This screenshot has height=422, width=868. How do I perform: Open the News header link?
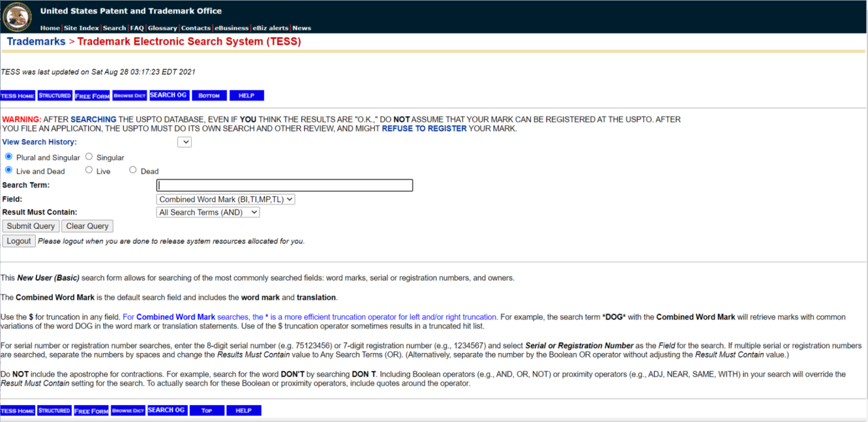click(302, 28)
